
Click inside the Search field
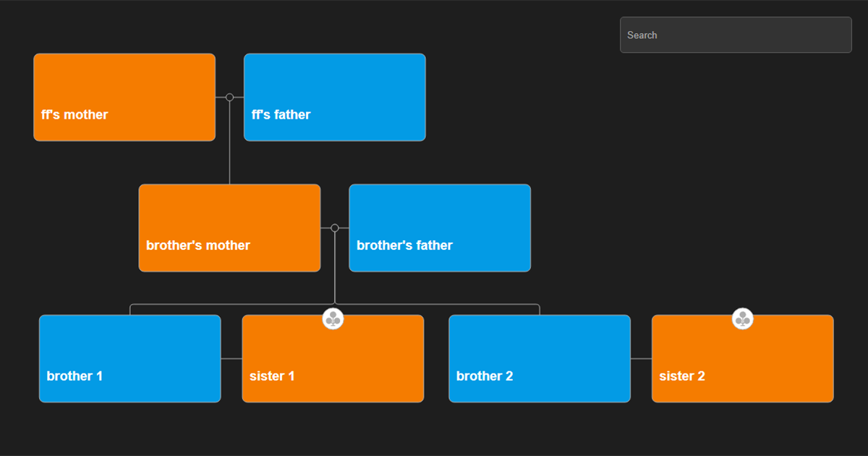735,34
